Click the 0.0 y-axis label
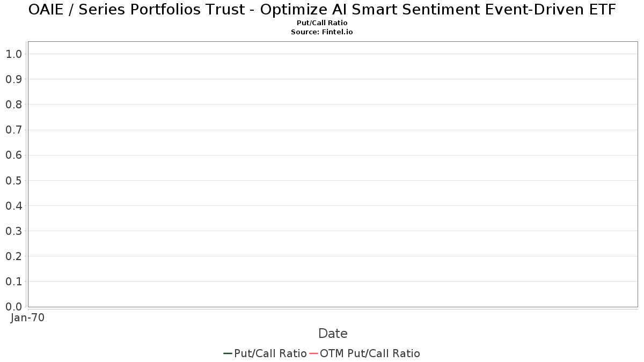Image resolution: width=644 pixels, height=362 pixels. click(x=13, y=307)
